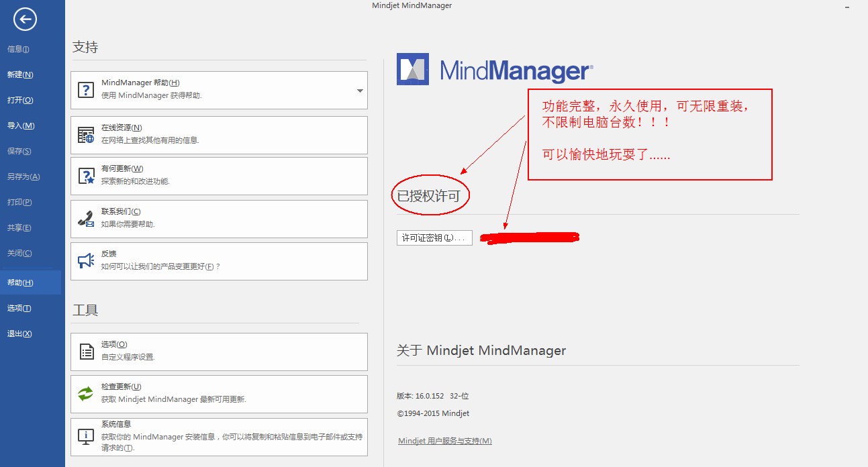Click the 反馈 button
Image resolution: width=868 pixels, height=467 pixels.
[219, 261]
